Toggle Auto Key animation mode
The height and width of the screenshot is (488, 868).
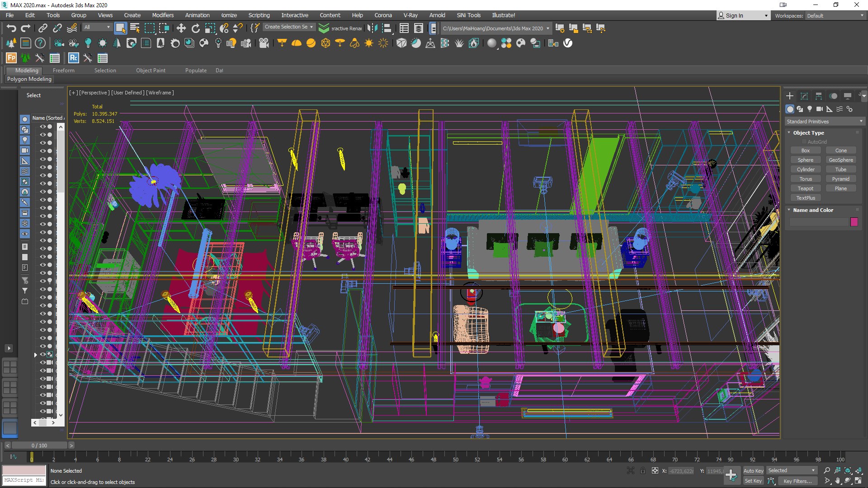[x=753, y=470]
